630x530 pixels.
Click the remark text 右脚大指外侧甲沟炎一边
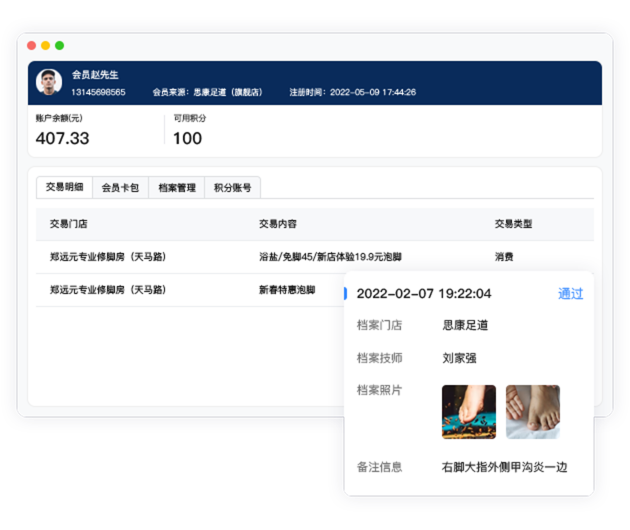pos(504,467)
